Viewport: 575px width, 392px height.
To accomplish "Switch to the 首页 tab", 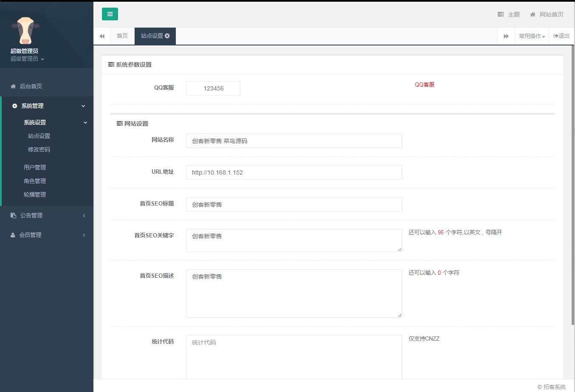I will click(122, 36).
